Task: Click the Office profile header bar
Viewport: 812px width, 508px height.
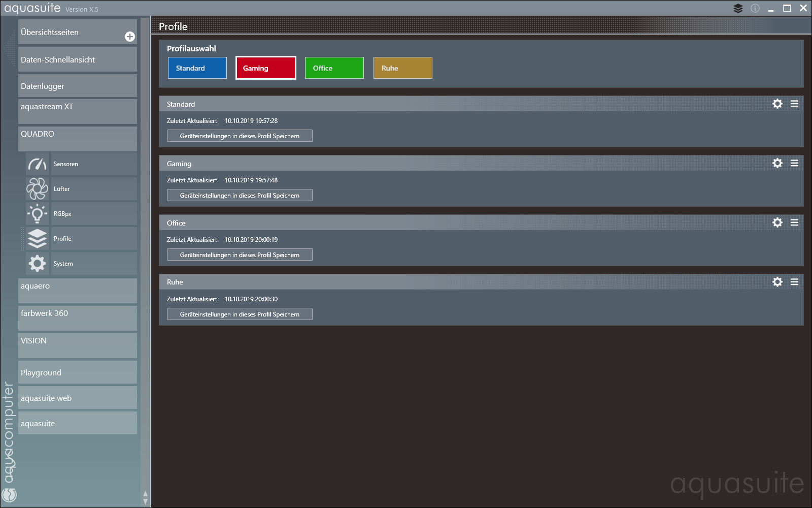Action: (x=481, y=223)
